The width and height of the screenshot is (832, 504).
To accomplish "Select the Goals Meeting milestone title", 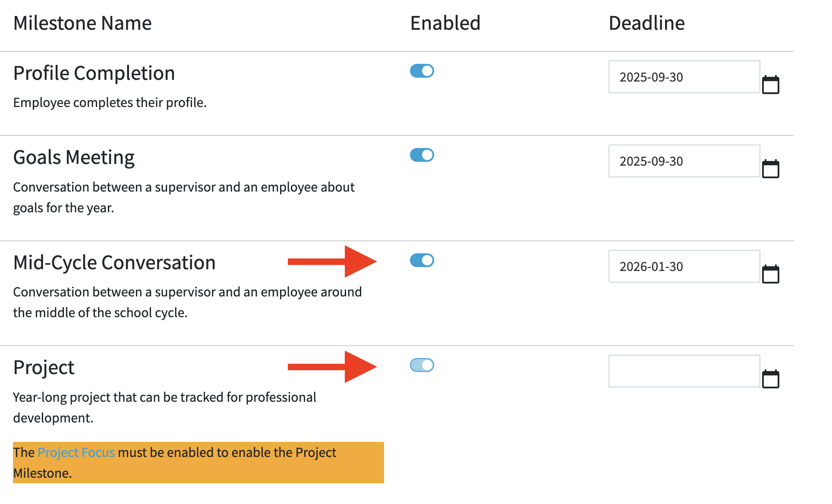I will click(74, 157).
